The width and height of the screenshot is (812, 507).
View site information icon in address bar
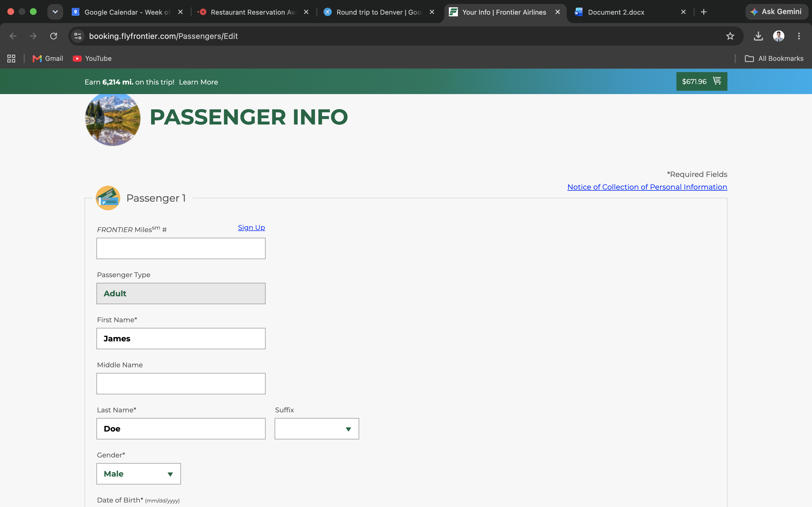[78, 36]
